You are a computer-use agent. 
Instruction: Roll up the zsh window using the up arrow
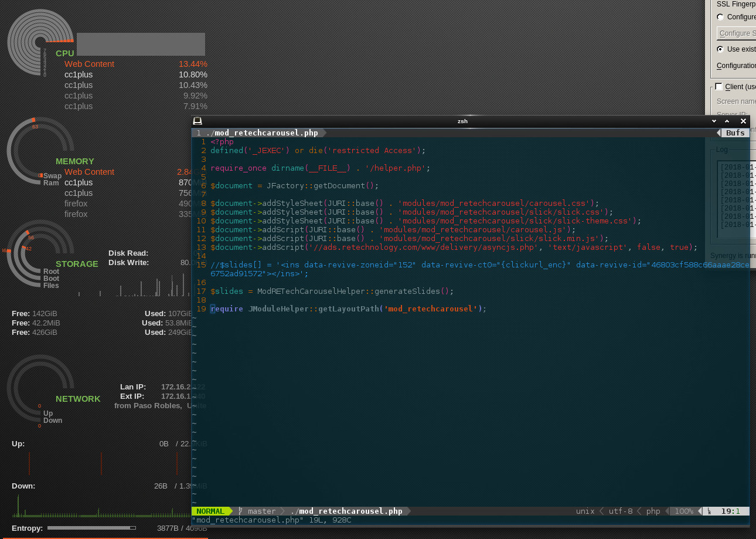[x=727, y=121]
